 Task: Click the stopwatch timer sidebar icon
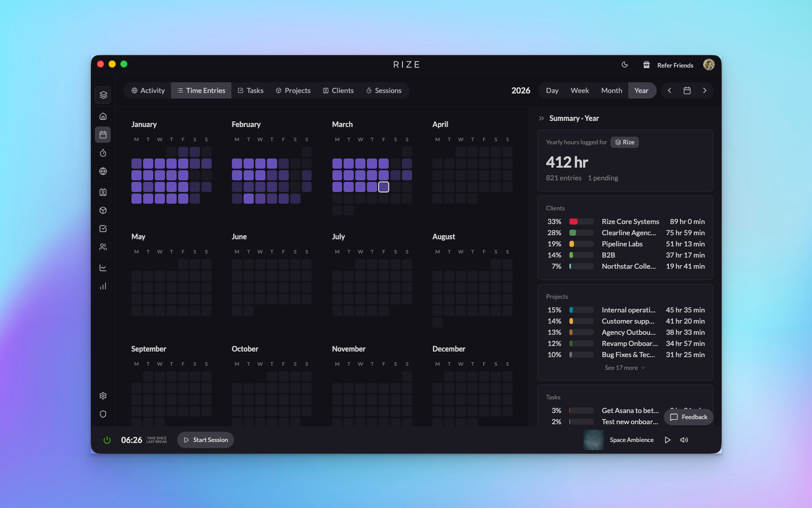click(103, 153)
